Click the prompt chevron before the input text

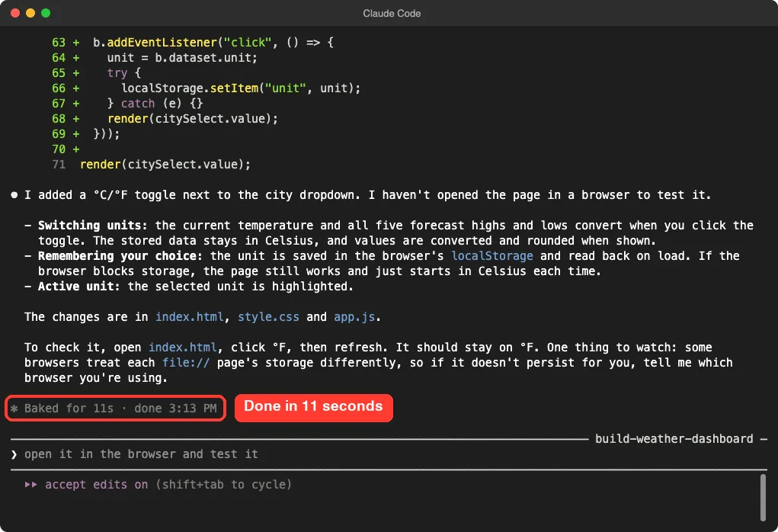coord(14,454)
